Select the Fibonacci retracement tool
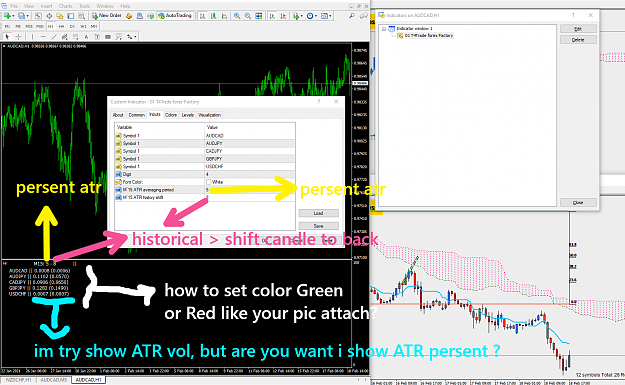 pos(75,37)
